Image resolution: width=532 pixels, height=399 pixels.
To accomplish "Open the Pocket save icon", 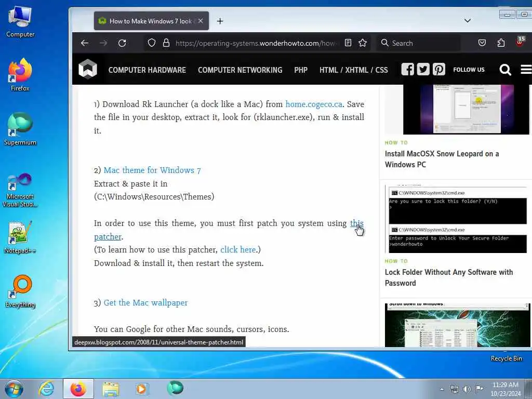I will point(482,43).
